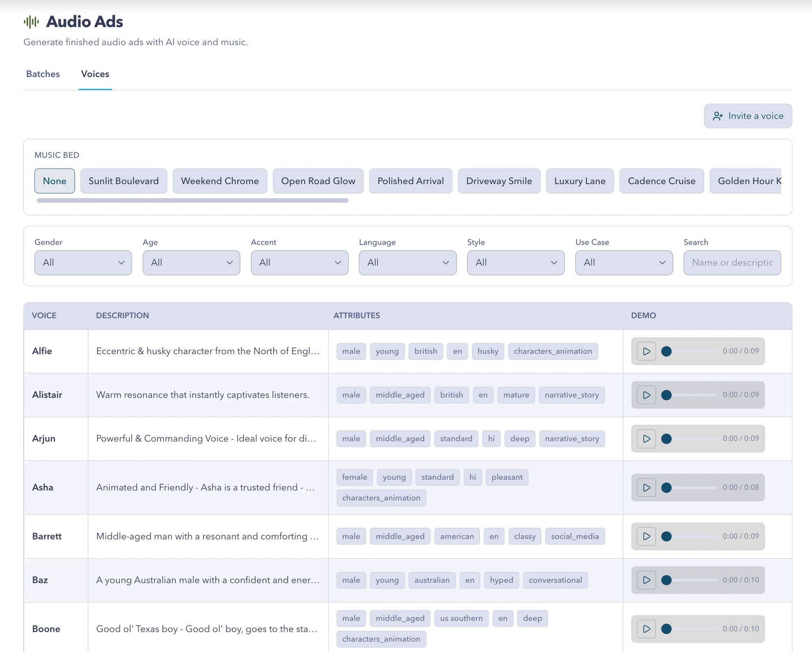Play the Alfie voice demo
Viewport: 812px width, 652px height.
(646, 351)
